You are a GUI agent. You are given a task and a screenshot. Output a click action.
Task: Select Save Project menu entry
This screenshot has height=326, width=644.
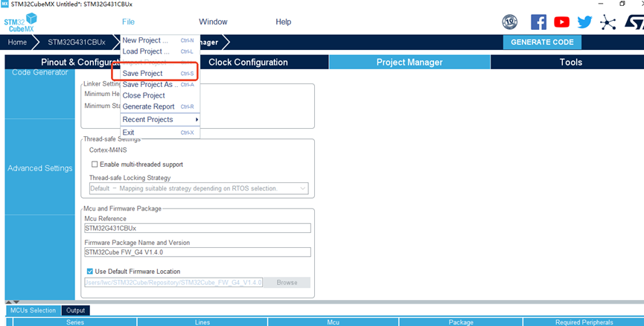(x=160, y=74)
